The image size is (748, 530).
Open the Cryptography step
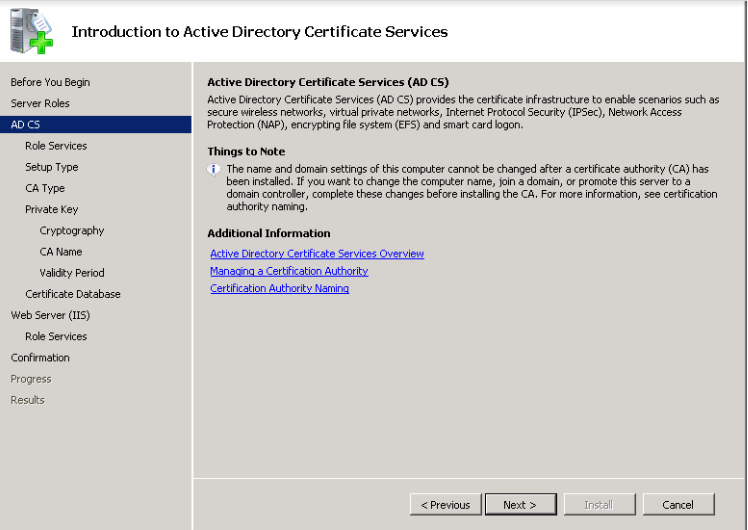pos(72,230)
